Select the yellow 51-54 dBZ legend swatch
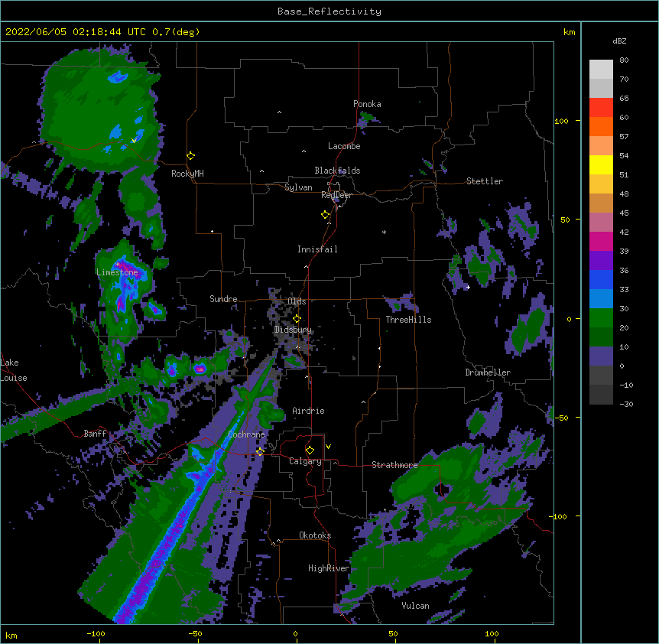659x644 pixels. [x=601, y=165]
